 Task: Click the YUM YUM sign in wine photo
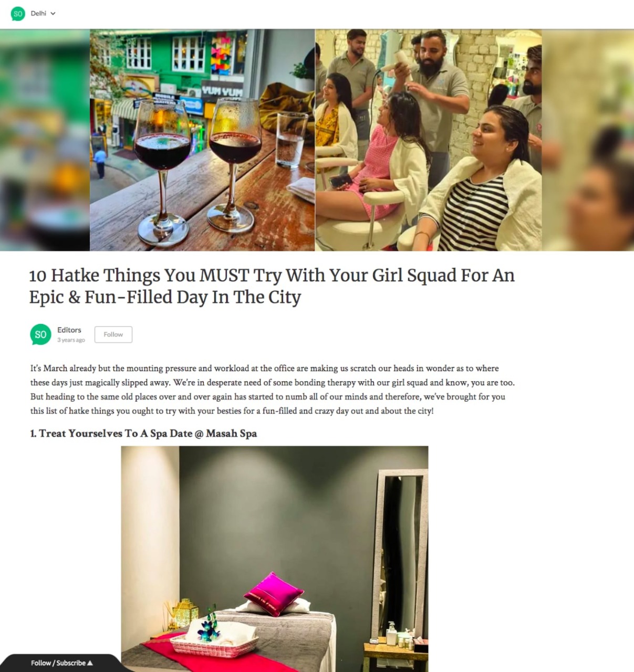tap(222, 91)
